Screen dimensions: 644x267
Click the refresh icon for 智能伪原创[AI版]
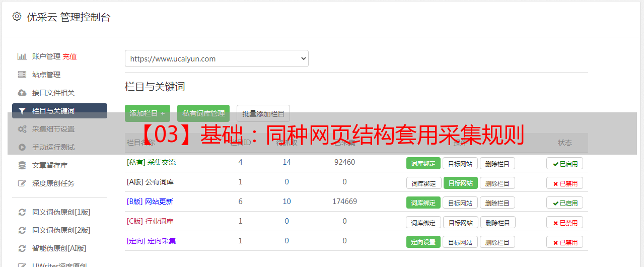coord(22,248)
